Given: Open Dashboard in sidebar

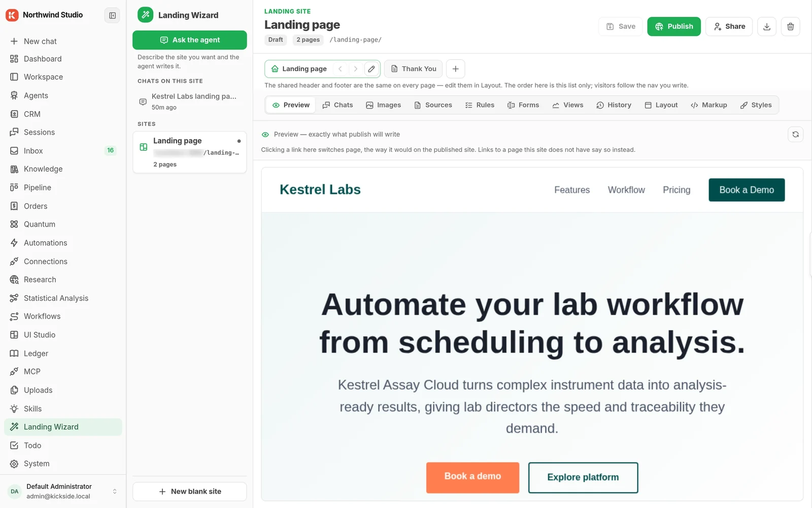Looking at the screenshot, I should pyautogui.click(x=63, y=59).
